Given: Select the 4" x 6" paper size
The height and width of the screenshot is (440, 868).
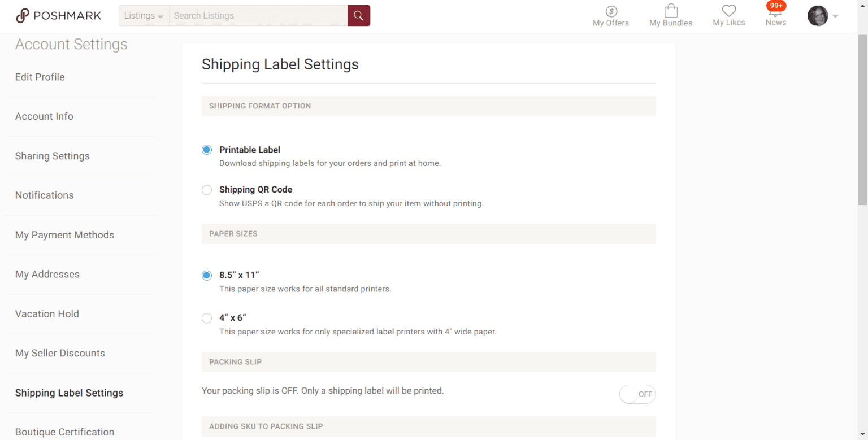Looking at the screenshot, I should [x=207, y=318].
